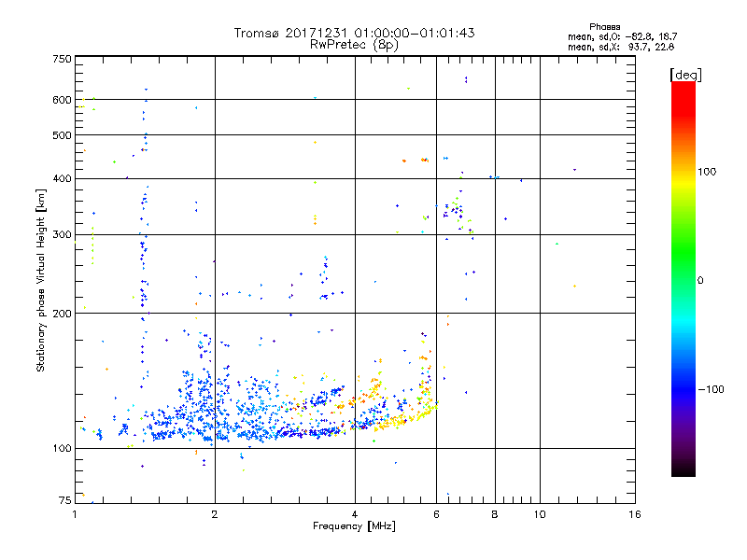The image size is (747, 560).
Task: Click the 'mean, sd,X: 93.7, 22.8' line
Action: click(x=621, y=47)
